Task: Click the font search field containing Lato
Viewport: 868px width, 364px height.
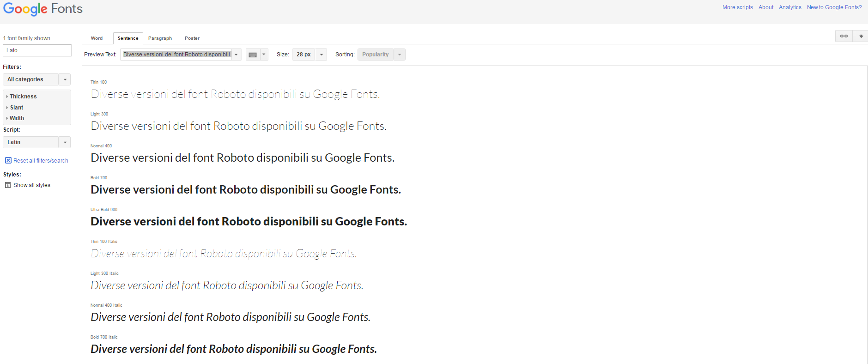Action: [x=37, y=50]
